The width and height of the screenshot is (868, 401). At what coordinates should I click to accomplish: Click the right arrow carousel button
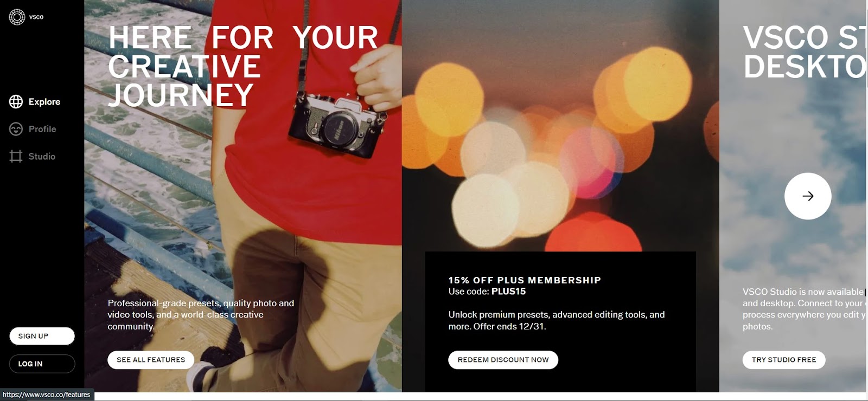pos(808,196)
